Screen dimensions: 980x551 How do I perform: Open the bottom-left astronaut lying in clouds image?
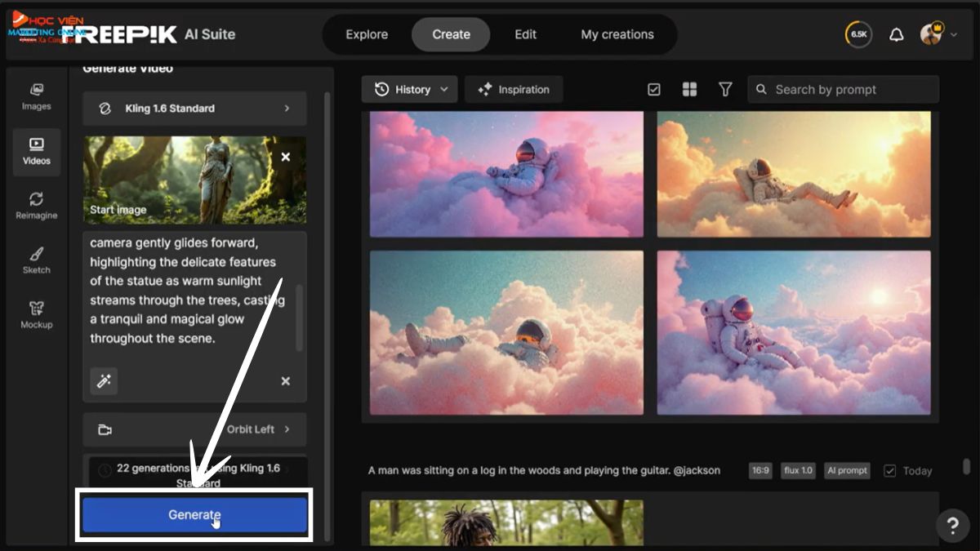pyautogui.click(x=506, y=332)
